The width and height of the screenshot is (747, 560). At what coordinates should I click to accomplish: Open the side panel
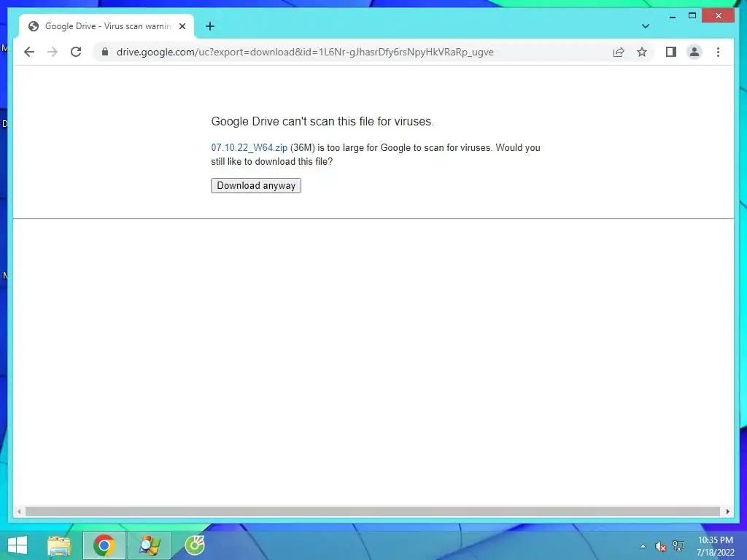pos(671,52)
